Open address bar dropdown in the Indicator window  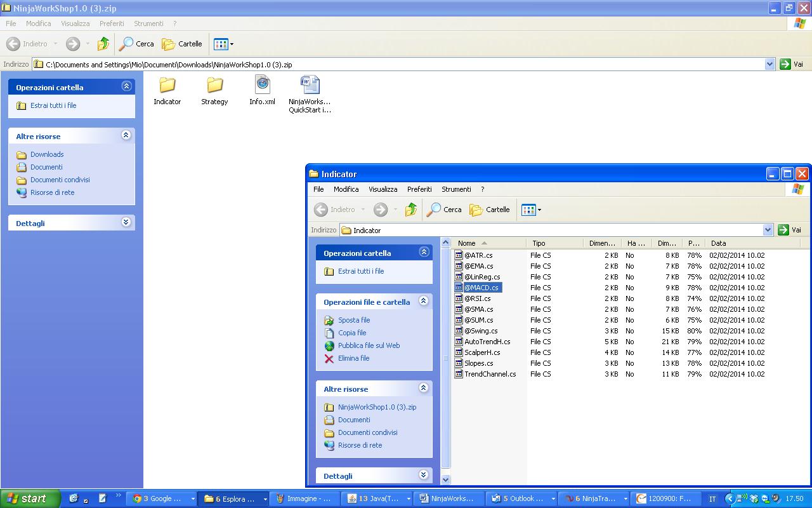click(768, 230)
